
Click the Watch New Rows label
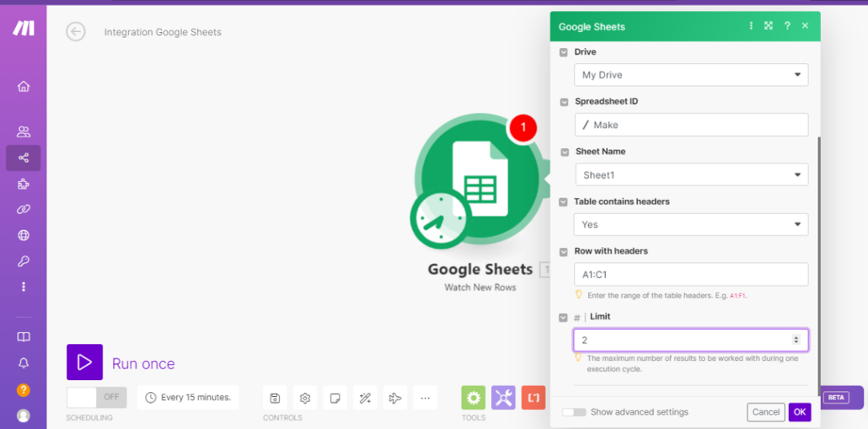pyautogui.click(x=480, y=287)
